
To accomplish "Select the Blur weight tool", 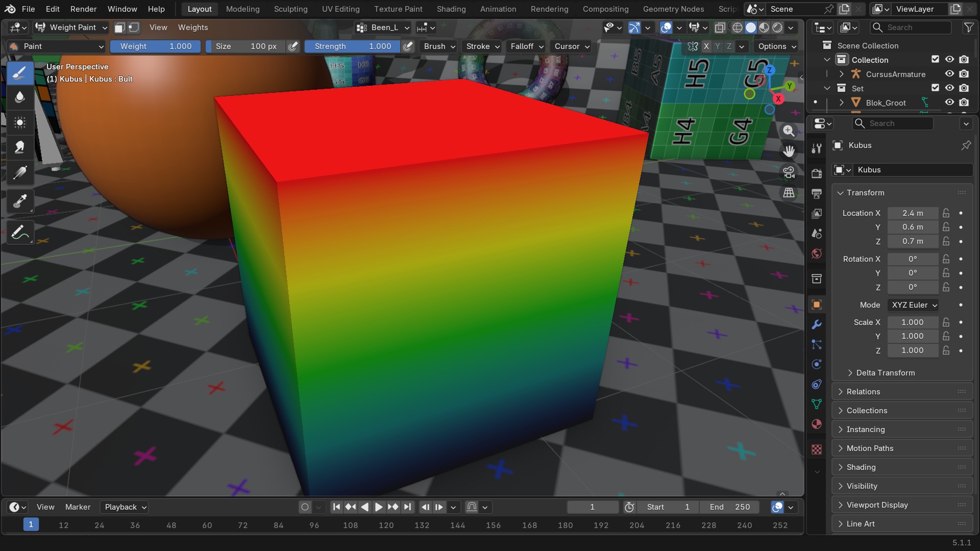I will (20, 97).
